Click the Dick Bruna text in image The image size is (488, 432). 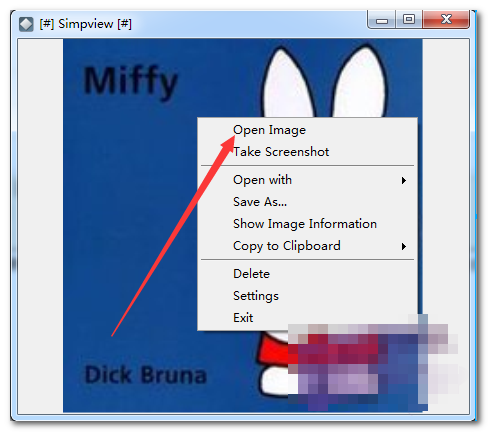[146, 375]
